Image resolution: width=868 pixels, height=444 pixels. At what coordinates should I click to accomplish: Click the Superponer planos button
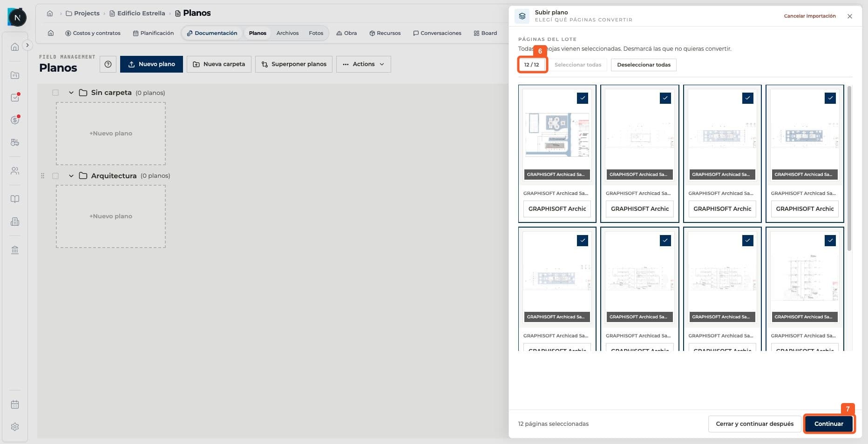[294, 64]
